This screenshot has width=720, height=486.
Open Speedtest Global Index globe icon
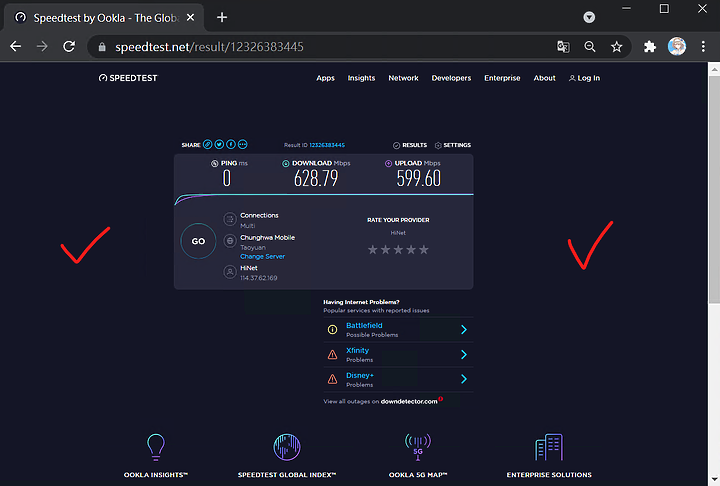click(287, 447)
